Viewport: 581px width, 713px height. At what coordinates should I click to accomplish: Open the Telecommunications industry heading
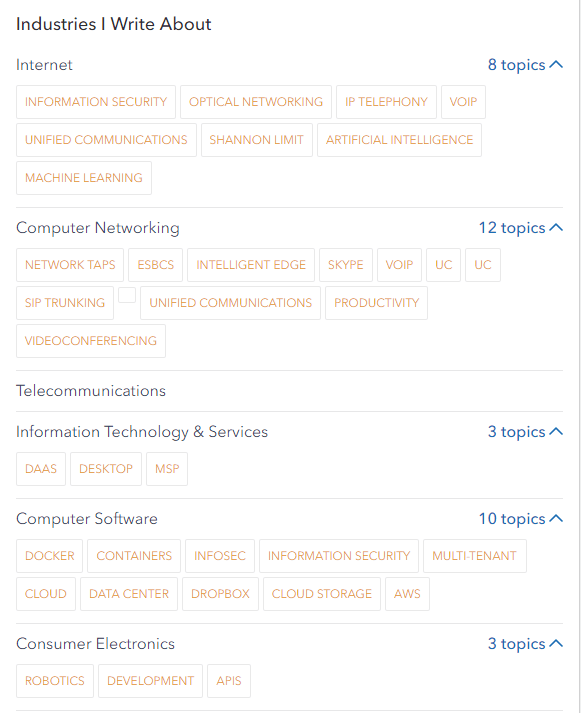point(91,391)
